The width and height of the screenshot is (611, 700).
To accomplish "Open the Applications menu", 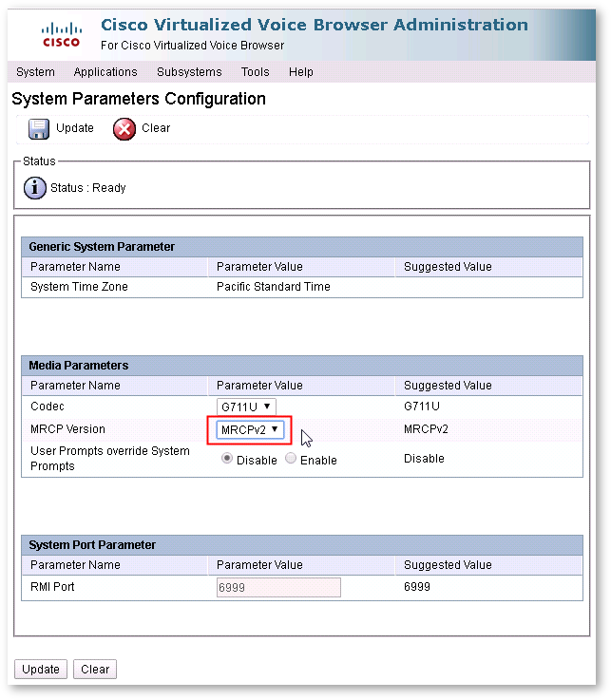I will [x=105, y=72].
